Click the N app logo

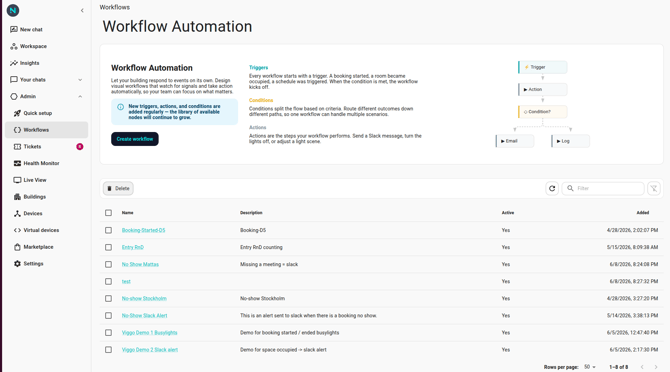(x=13, y=10)
